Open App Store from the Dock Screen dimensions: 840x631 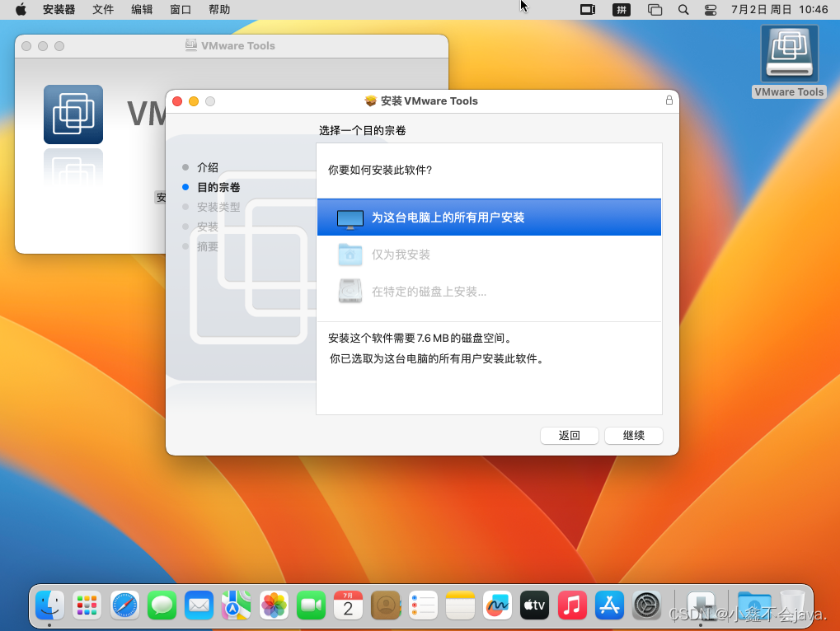[x=609, y=605]
